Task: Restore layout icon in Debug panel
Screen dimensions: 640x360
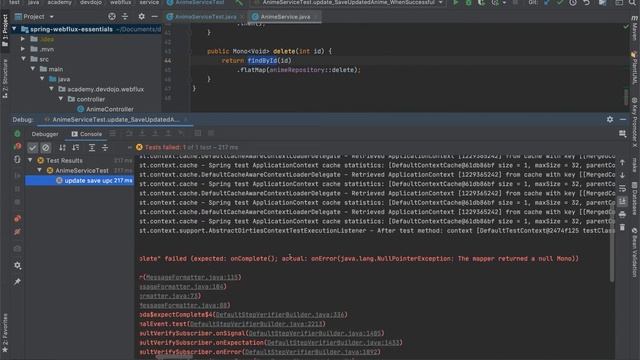Action: click(622, 133)
